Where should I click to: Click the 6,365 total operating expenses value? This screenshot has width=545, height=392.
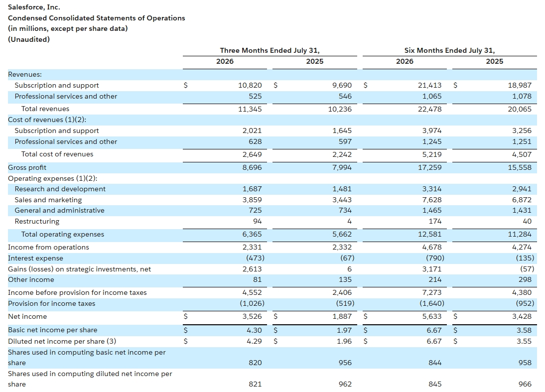coord(252,234)
